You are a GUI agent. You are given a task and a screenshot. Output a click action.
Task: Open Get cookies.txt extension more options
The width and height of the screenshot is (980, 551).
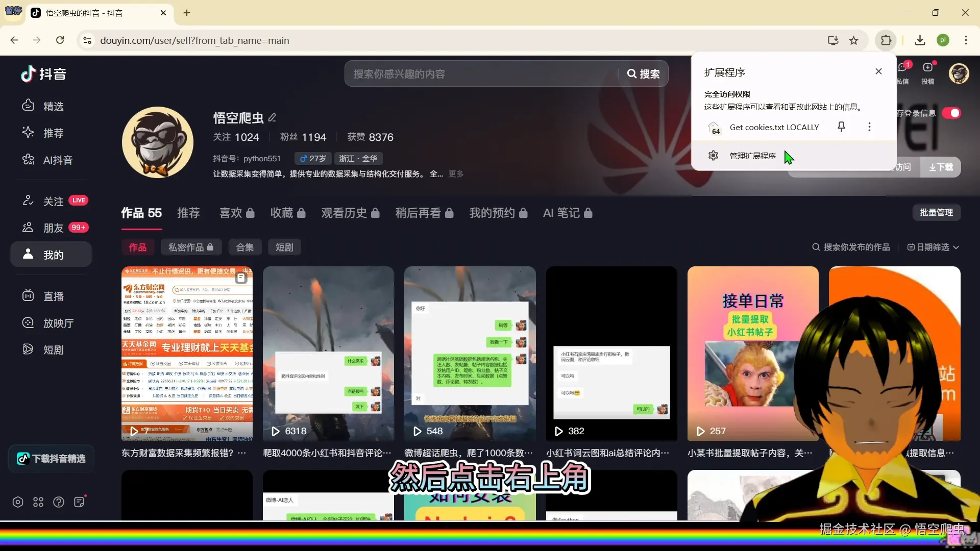click(869, 127)
